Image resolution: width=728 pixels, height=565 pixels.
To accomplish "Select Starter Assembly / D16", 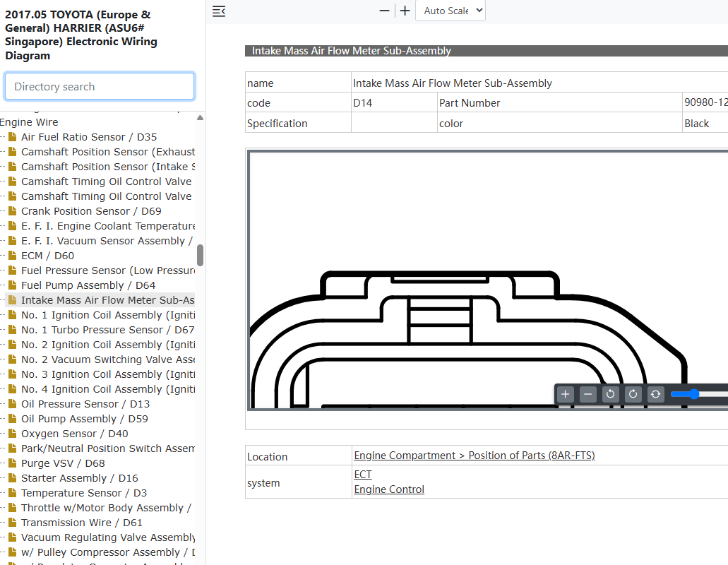I will (80, 478).
